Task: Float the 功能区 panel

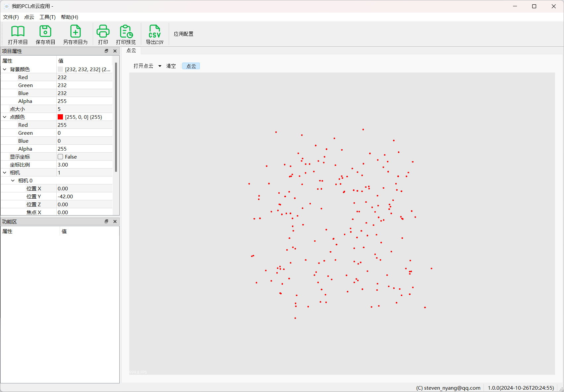Action: 106,221
